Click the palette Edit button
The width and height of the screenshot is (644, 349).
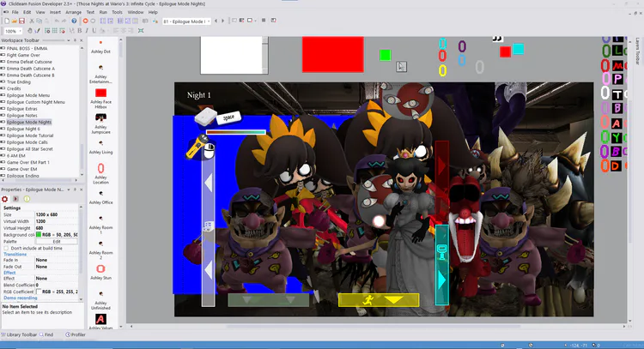pyautogui.click(x=57, y=242)
